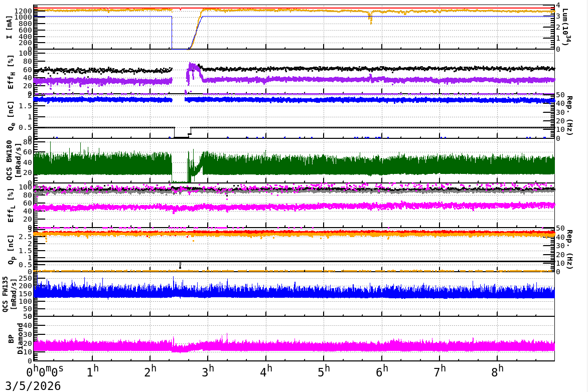Click the date "3/5/2026"
This screenshot has height=392, width=588.
pos(33,385)
